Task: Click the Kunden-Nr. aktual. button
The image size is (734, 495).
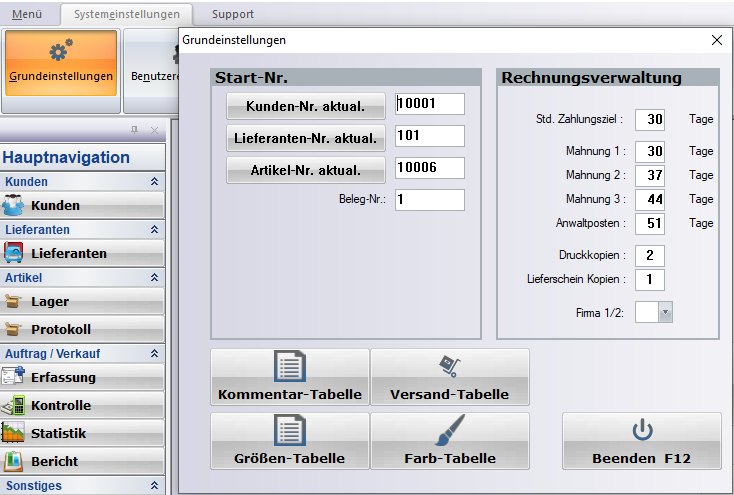Action: pos(305,106)
